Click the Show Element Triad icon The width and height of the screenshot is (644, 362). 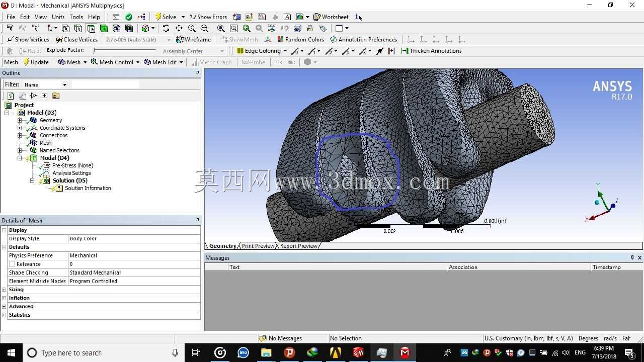coord(268,39)
